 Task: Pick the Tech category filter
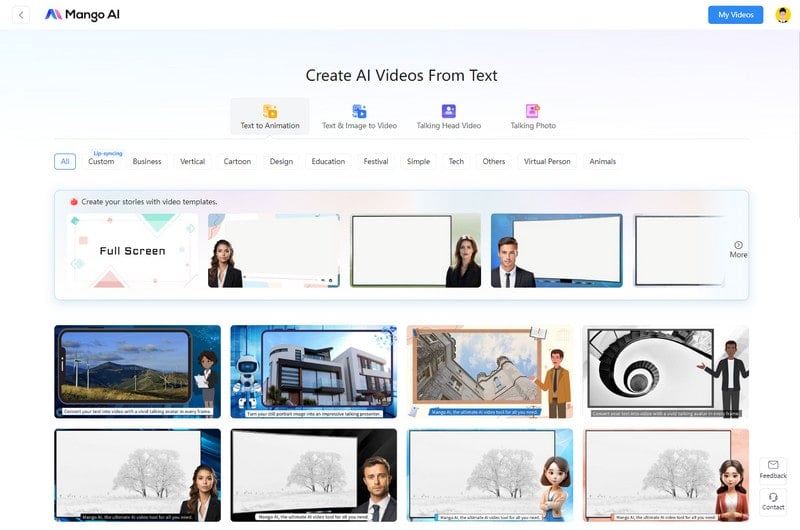point(456,161)
